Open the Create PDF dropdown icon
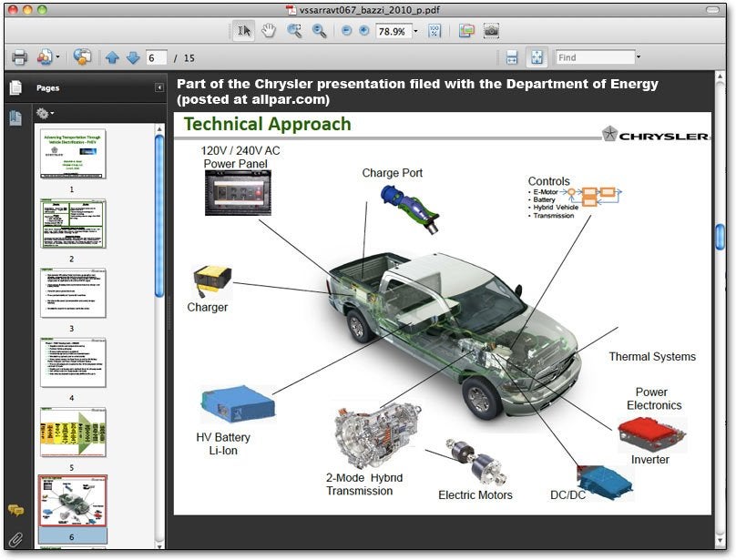 coord(48,57)
